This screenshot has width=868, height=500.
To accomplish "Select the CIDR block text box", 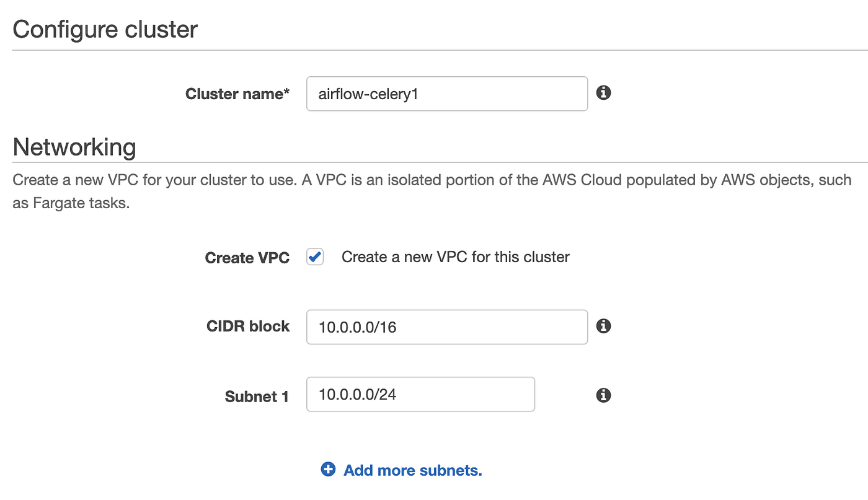I will pos(446,327).
